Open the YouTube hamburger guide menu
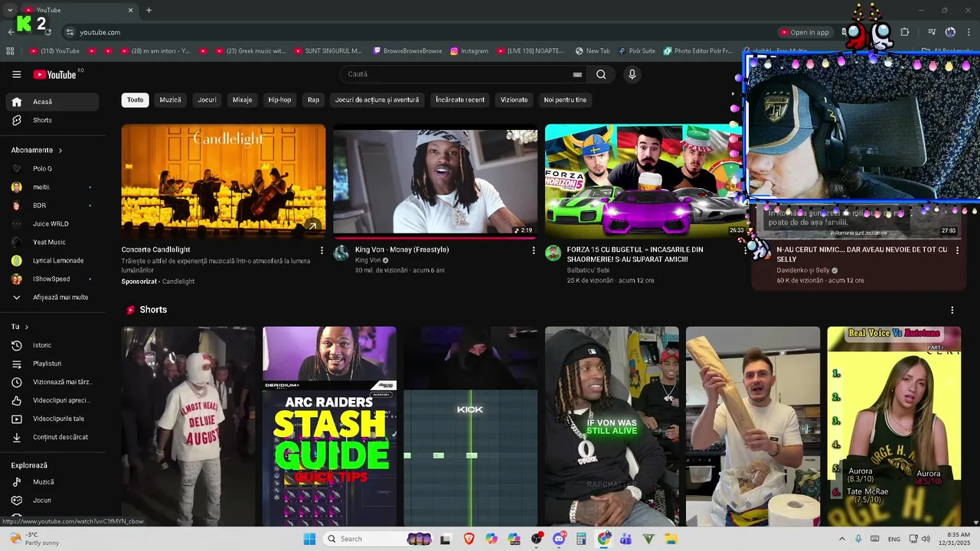Image resolution: width=980 pixels, height=551 pixels. 16,74
